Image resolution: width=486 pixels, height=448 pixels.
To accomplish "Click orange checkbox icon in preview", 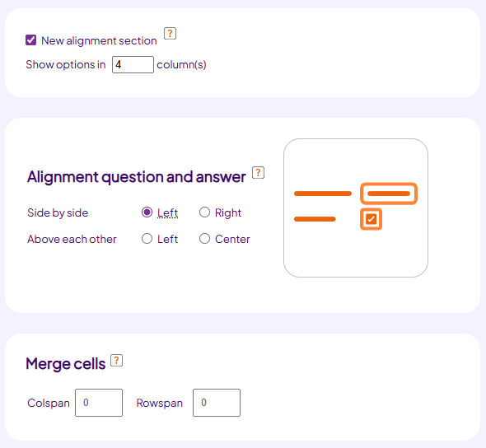I will pyautogui.click(x=371, y=219).
